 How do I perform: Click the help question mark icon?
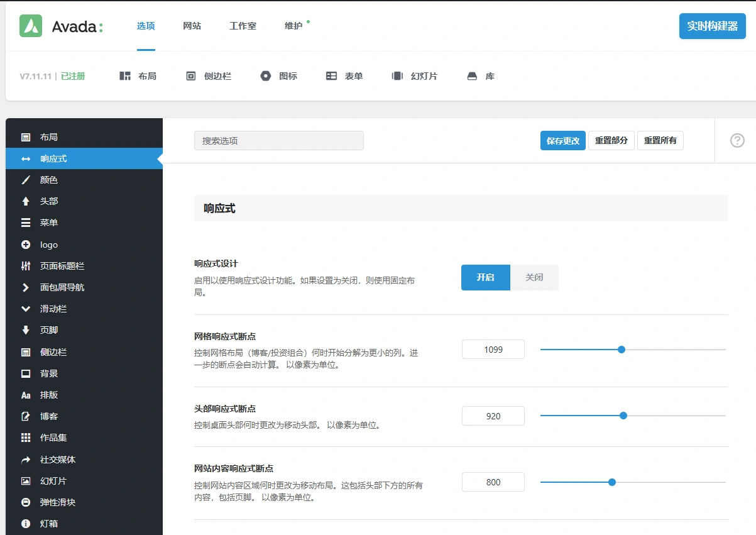737,140
